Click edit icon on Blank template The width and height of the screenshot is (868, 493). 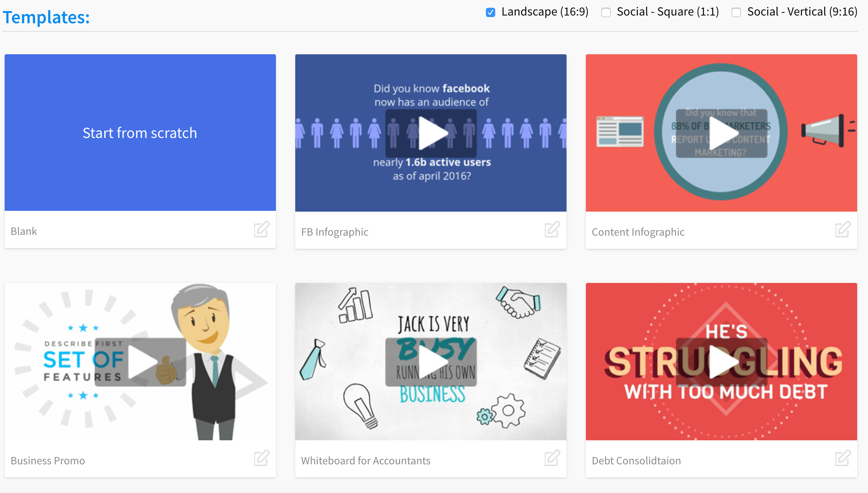coord(262,229)
